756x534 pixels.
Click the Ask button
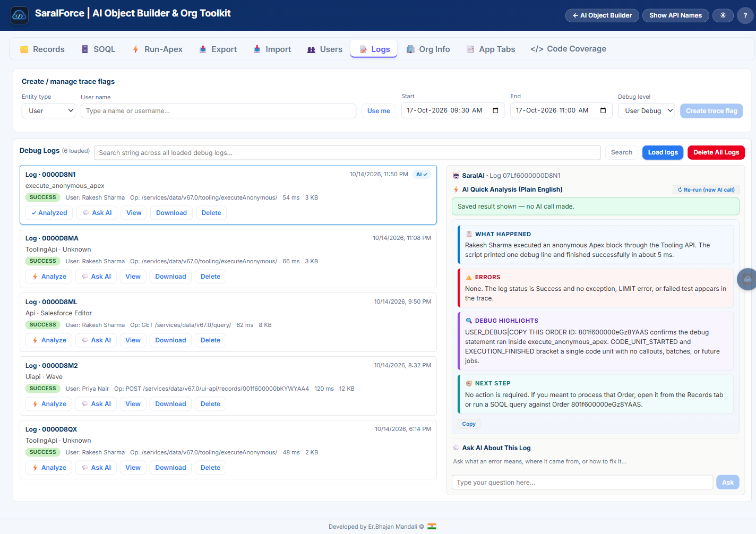(727, 483)
